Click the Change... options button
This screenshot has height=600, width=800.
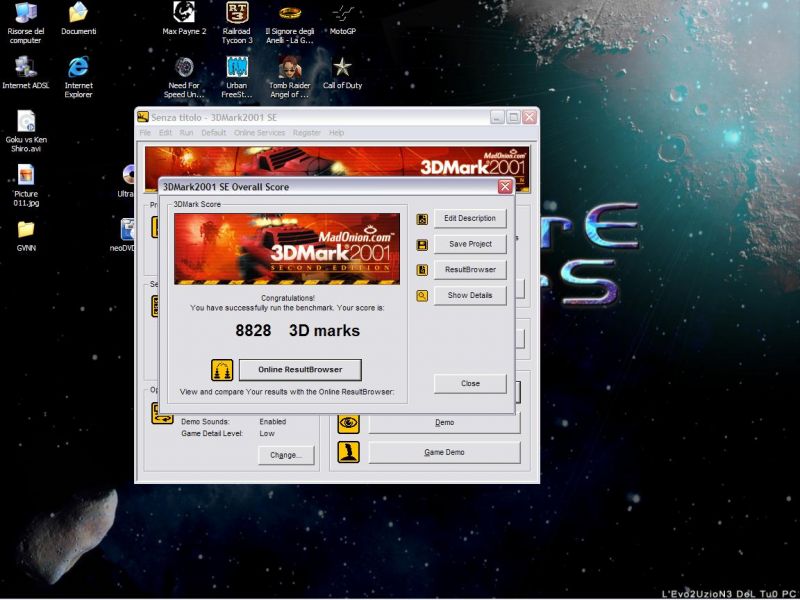[286, 455]
